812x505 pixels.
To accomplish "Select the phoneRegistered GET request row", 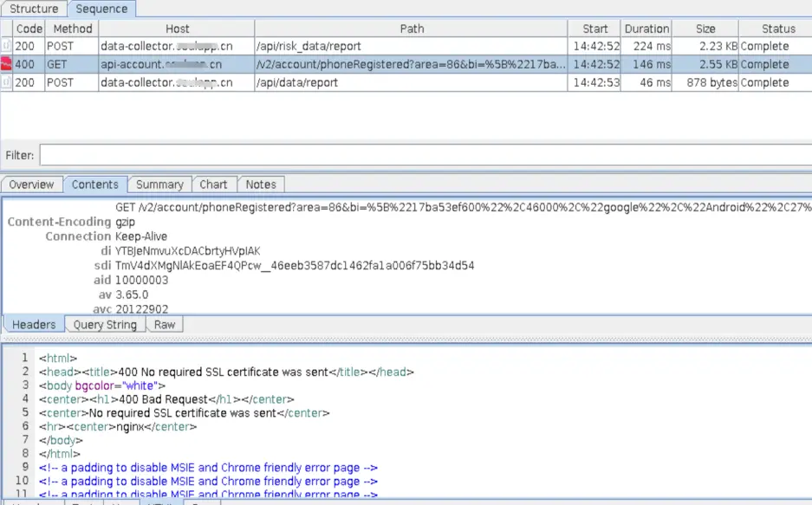I will coord(406,64).
